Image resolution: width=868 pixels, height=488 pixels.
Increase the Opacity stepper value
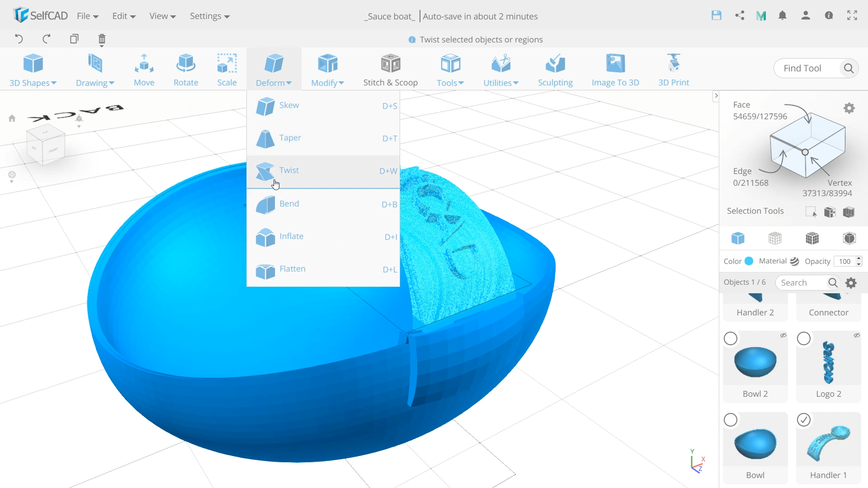pos(859,258)
